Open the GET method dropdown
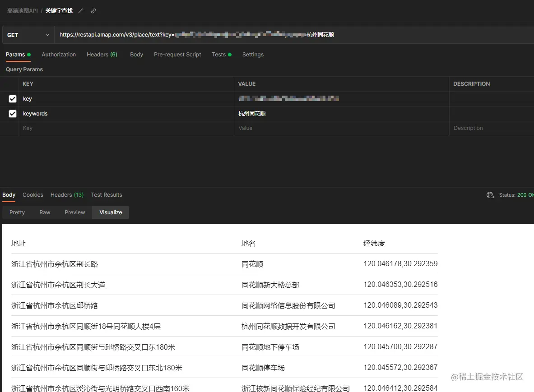 (x=28, y=35)
